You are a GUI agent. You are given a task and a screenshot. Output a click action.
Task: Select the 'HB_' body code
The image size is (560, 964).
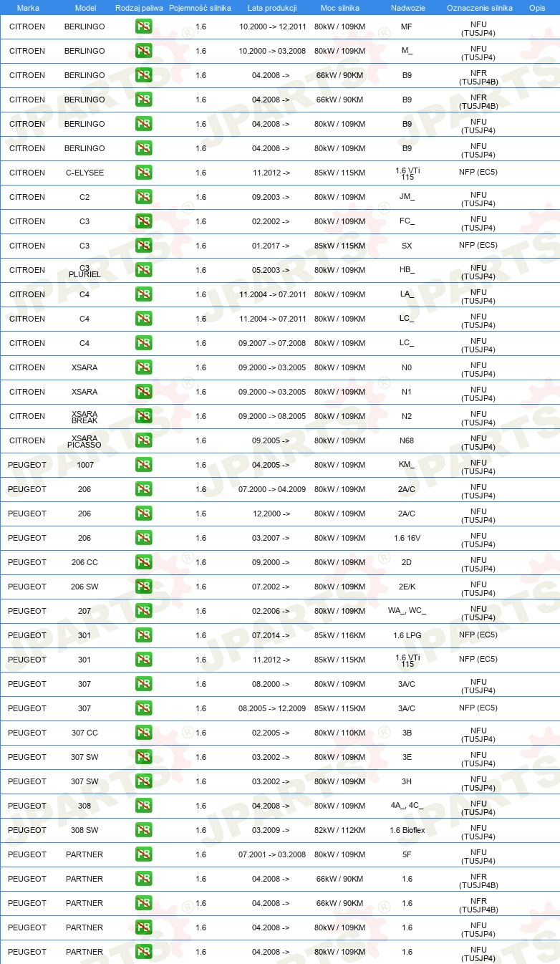click(407, 270)
